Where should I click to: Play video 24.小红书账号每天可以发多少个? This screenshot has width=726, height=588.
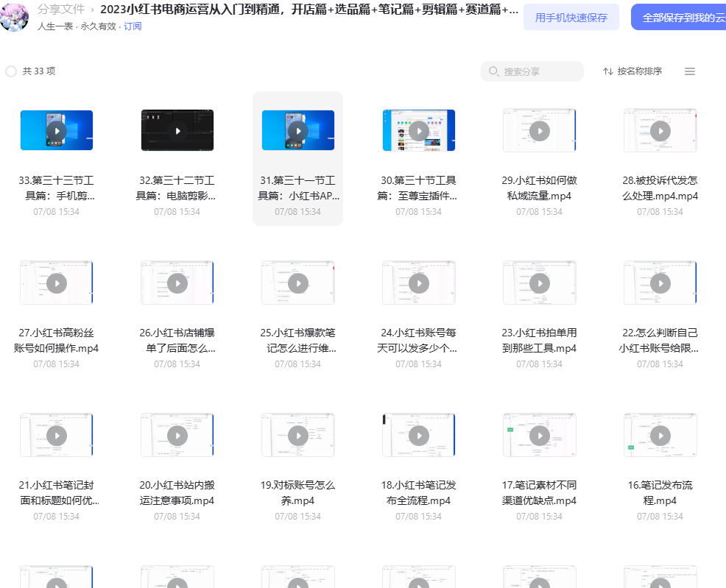coord(418,283)
